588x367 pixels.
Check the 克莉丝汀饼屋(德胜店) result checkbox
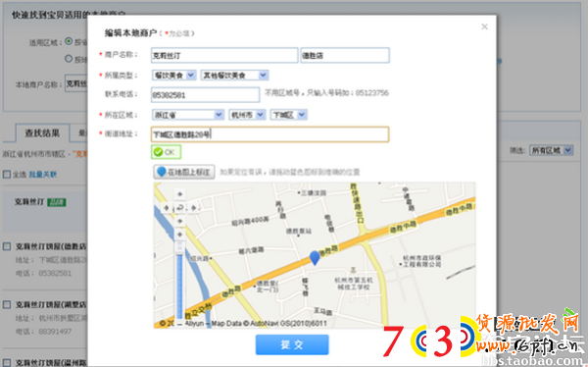click(x=7, y=246)
